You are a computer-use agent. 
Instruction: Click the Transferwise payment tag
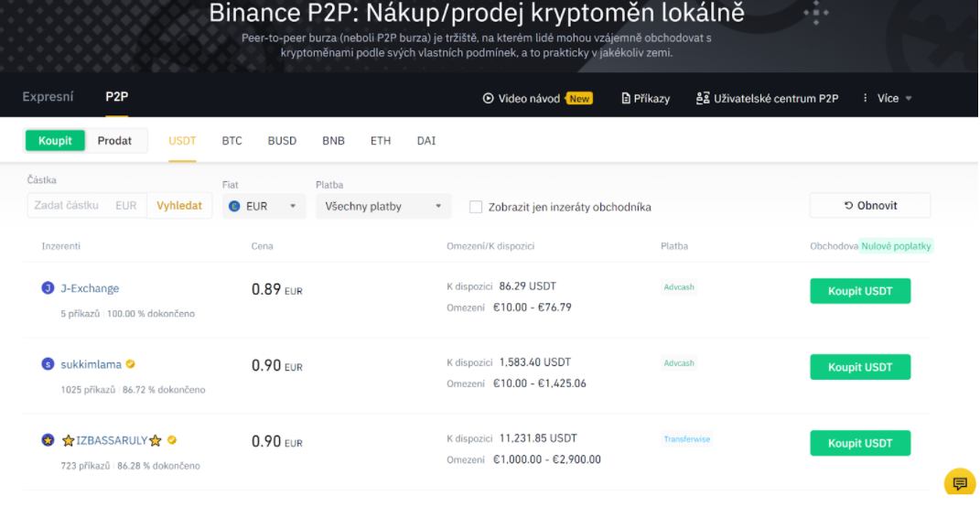[687, 439]
